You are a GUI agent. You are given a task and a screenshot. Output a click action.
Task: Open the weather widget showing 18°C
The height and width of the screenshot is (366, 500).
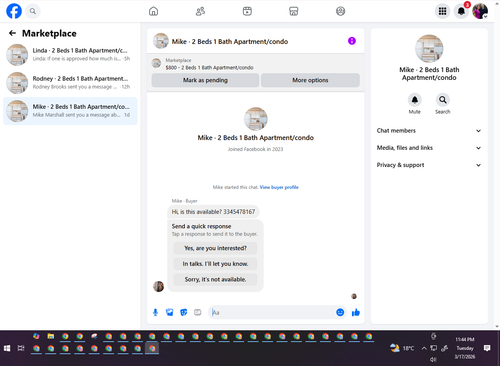[x=402, y=348]
